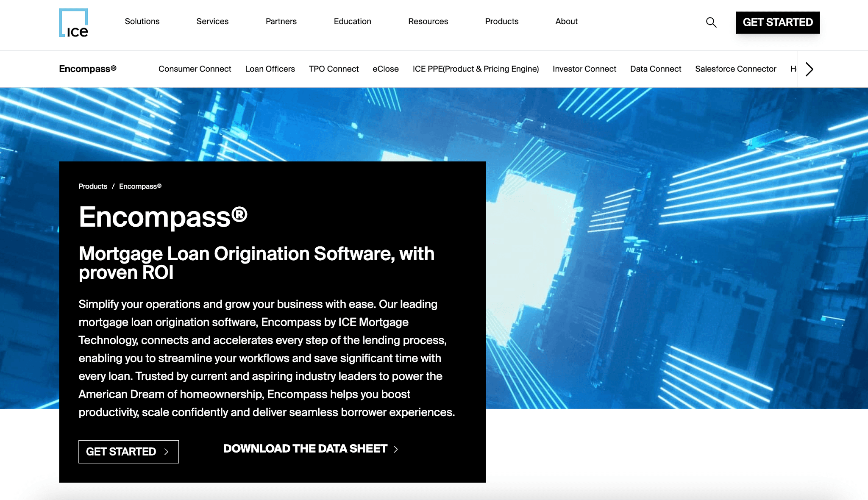Go to the Investor Connect tab

click(x=584, y=69)
